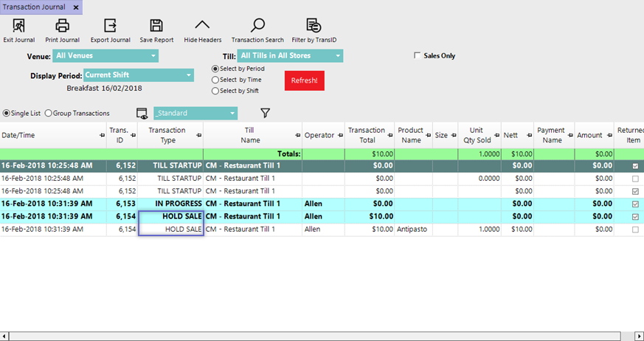The width and height of the screenshot is (644, 341).
Task: Expand the Display Period dropdown
Action: [189, 75]
